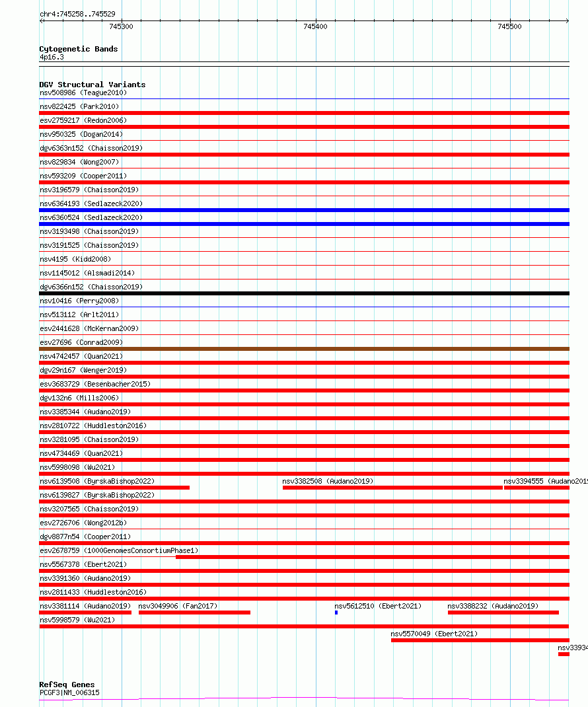588x707 pixels.
Task: Click the 745500 ruler tick label
Action: [x=509, y=26]
